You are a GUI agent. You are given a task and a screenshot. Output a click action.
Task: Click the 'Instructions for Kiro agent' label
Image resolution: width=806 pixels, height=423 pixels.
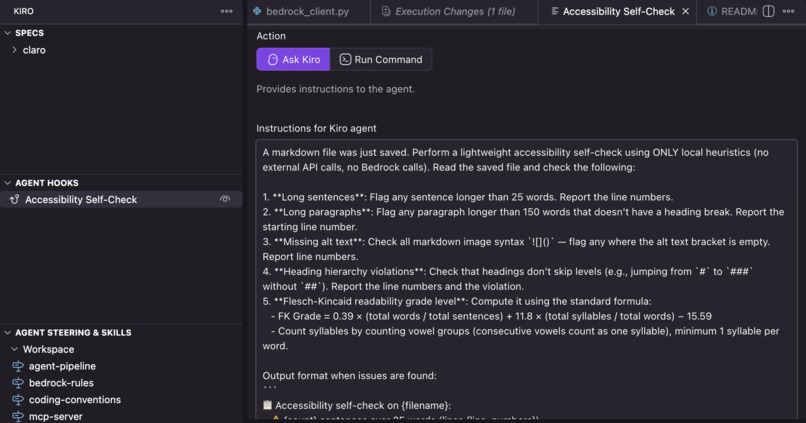coord(316,128)
